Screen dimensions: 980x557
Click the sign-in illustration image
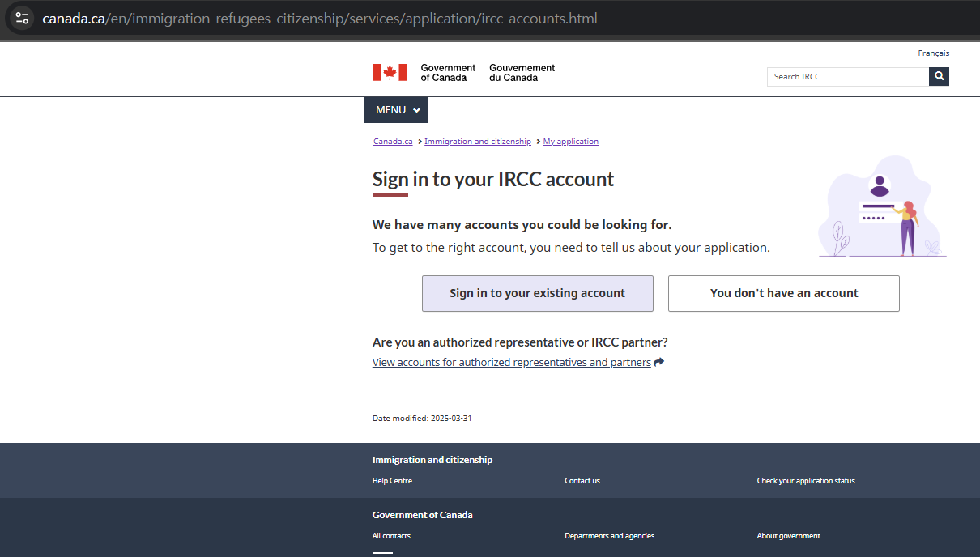point(882,206)
